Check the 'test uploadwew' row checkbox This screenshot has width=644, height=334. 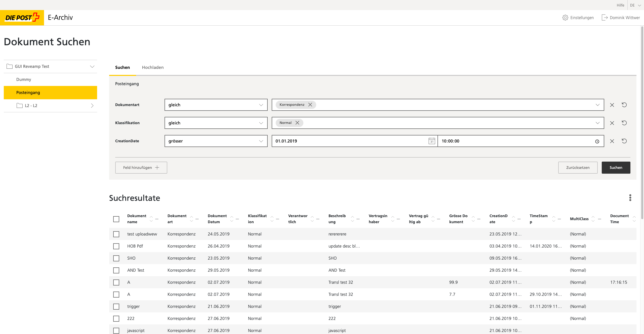(116, 234)
